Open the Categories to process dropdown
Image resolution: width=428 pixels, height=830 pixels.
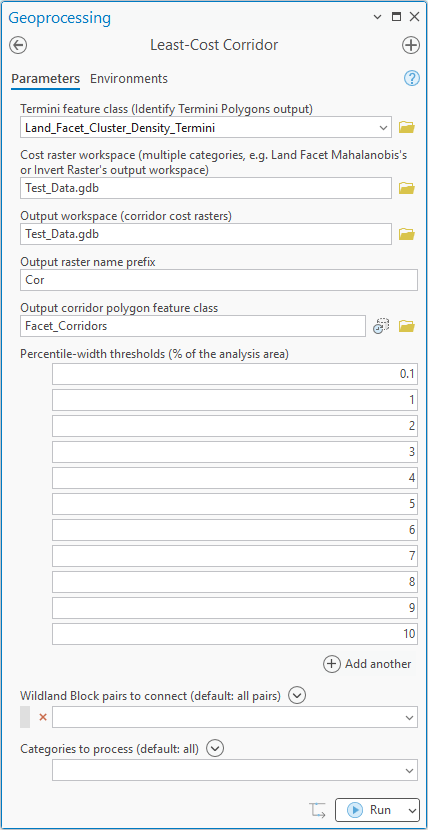pyautogui.click(x=409, y=770)
